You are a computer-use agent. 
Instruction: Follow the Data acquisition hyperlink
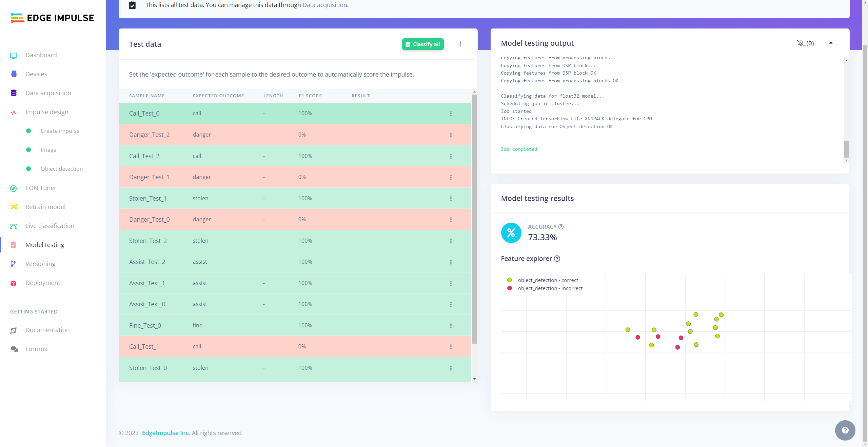coord(324,5)
